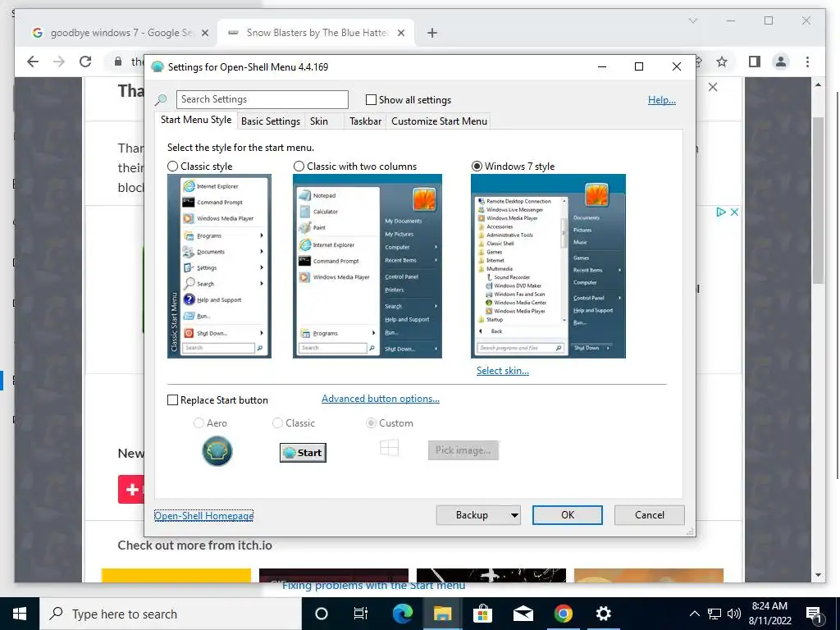The width and height of the screenshot is (840, 630).
Task: Open Task View on the taskbar
Action: point(361,614)
